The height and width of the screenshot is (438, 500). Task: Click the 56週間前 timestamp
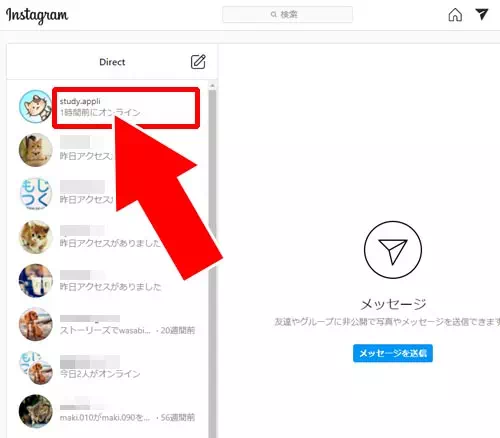[x=178, y=417]
